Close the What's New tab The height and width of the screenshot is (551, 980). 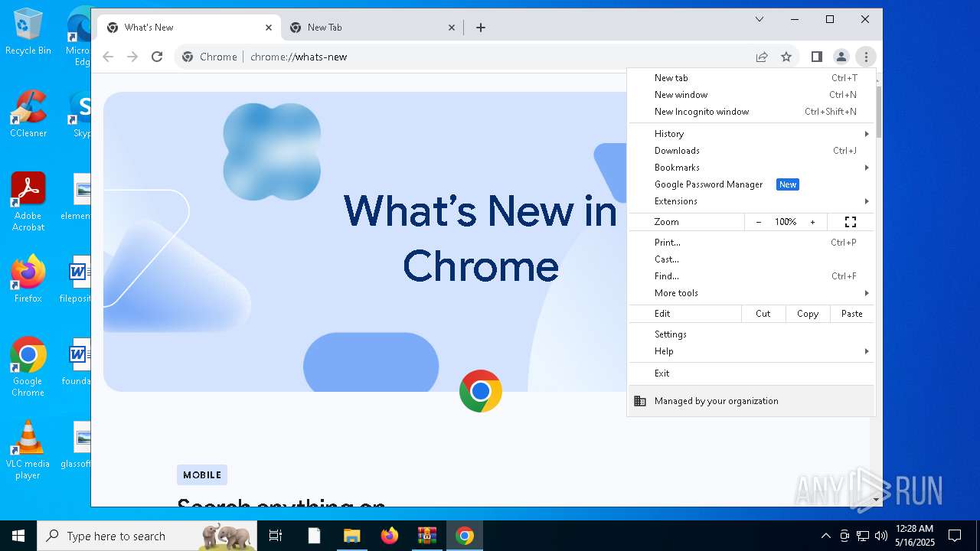(269, 28)
